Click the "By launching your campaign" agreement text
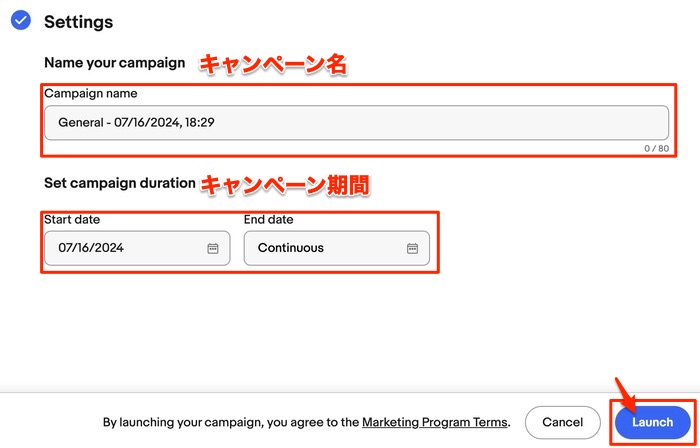 231,423
